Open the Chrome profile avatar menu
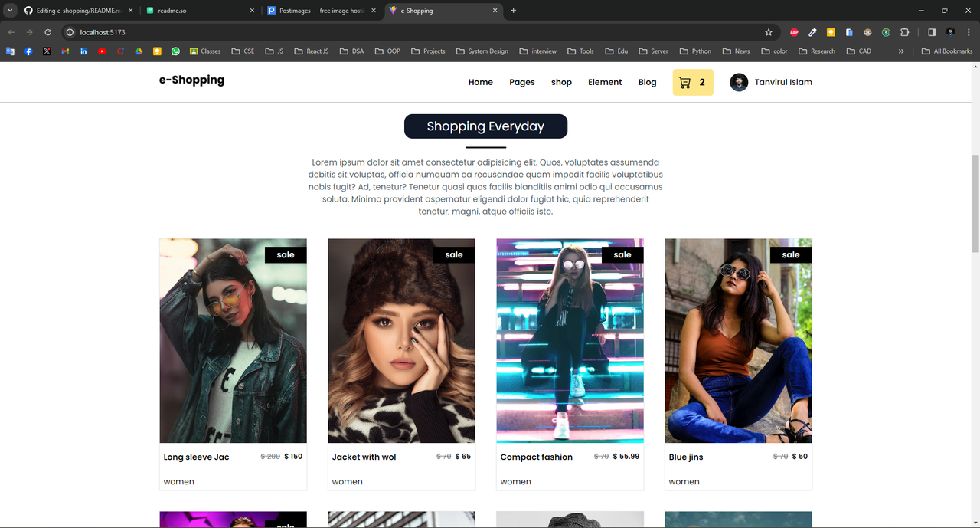Viewport: 980px width, 528px height. [951, 32]
